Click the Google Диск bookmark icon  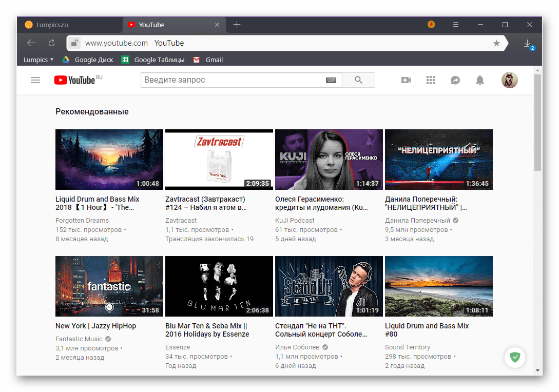66,60
